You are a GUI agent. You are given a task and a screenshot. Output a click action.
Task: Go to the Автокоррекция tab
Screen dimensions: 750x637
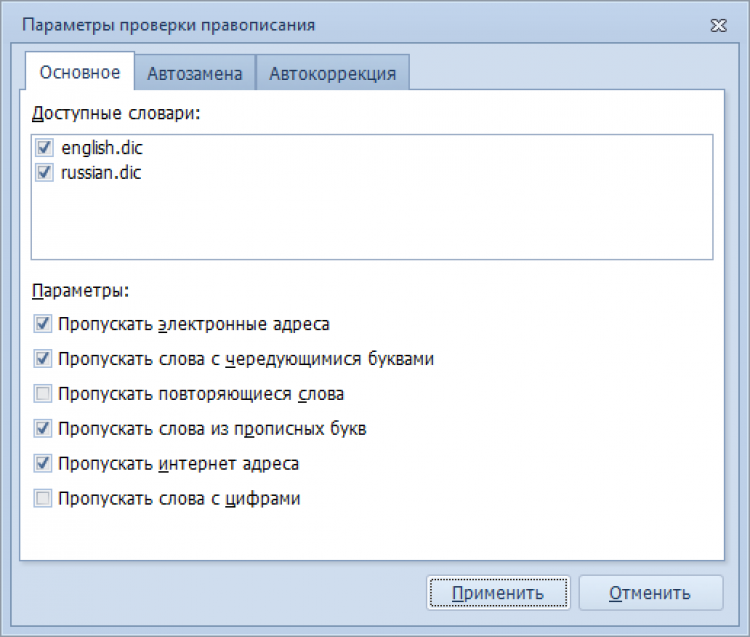coord(332,73)
